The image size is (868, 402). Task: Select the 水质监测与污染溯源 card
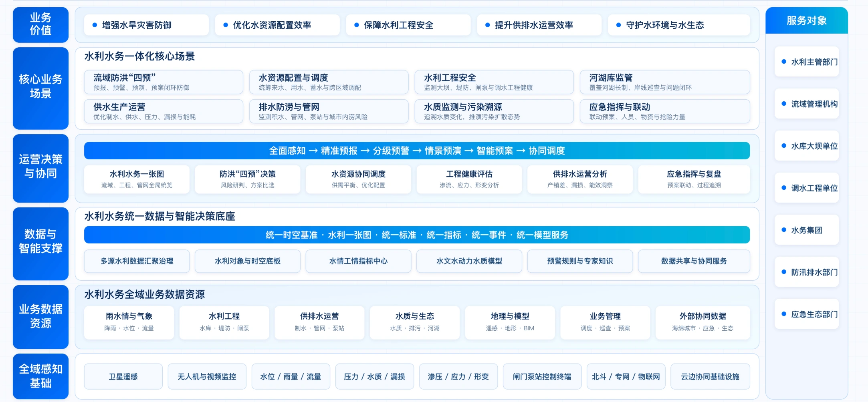click(494, 111)
